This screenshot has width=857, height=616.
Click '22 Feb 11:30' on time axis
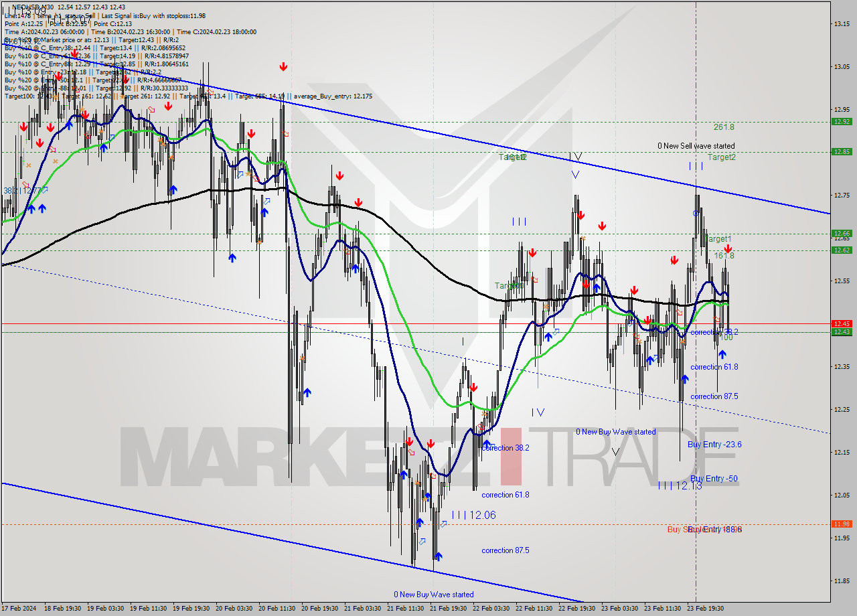click(x=534, y=609)
